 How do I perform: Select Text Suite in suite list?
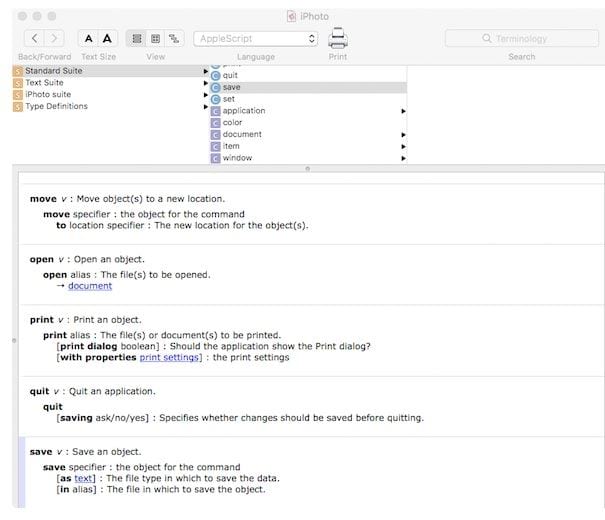[x=111, y=83]
